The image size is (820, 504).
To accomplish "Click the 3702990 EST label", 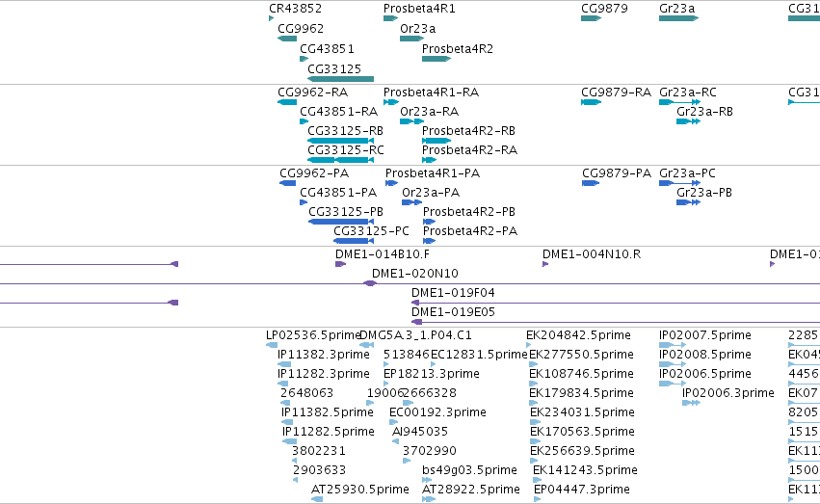I will point(430,451).
